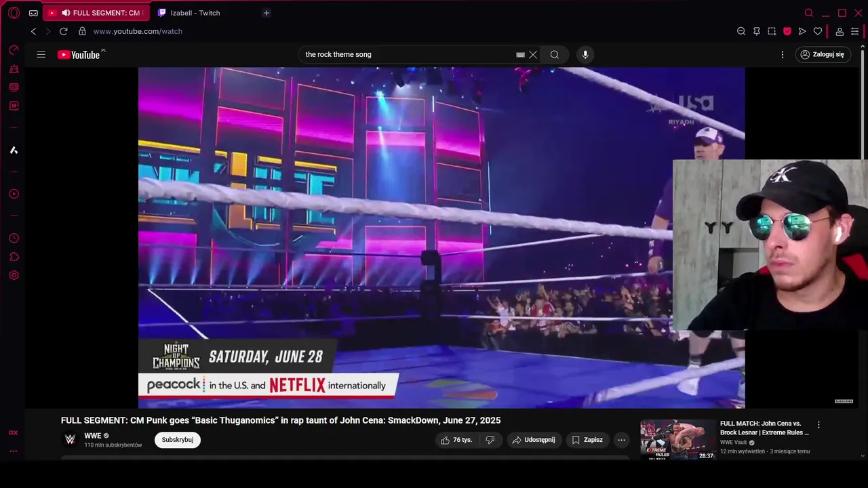The width and height of the screenshot is (868, 488).
Task: Click the zoom out magnifier in address bar
Action: click(x=741, y=31)
